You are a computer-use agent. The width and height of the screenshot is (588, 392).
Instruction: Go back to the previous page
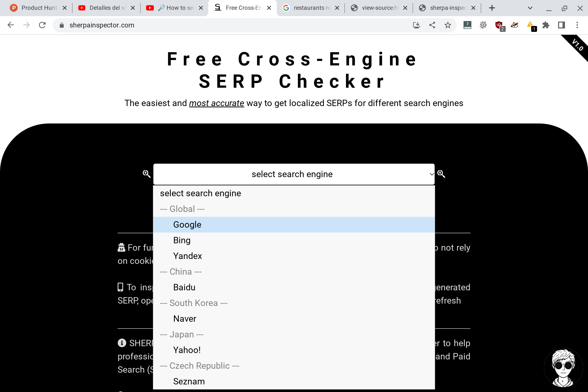11,25
